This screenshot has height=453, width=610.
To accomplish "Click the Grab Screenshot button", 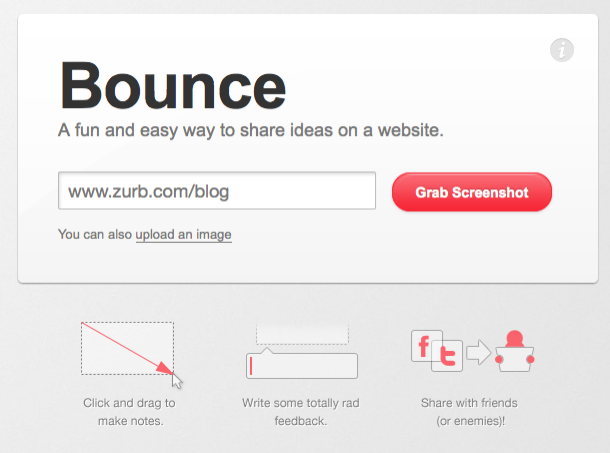I will (x=472, y=192).
